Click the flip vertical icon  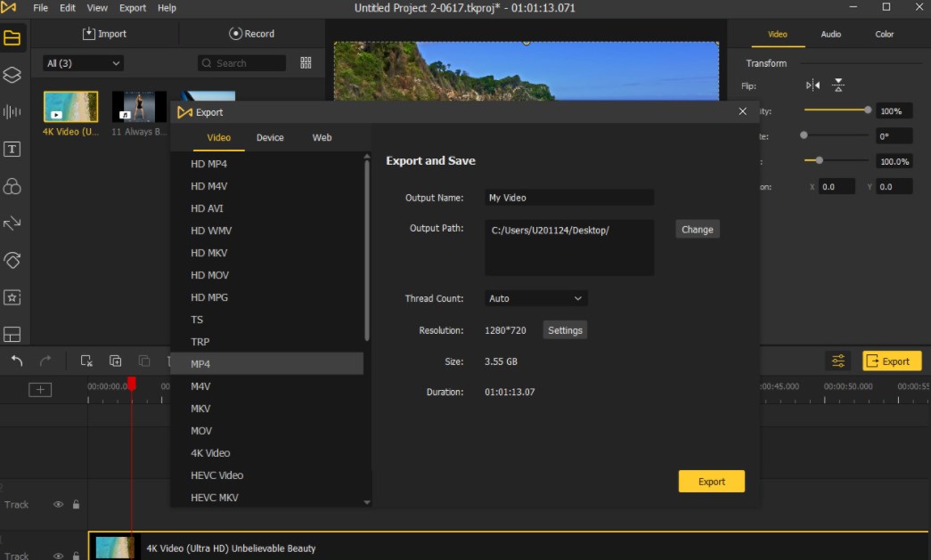pyautogui.click(x=837, y=85)
